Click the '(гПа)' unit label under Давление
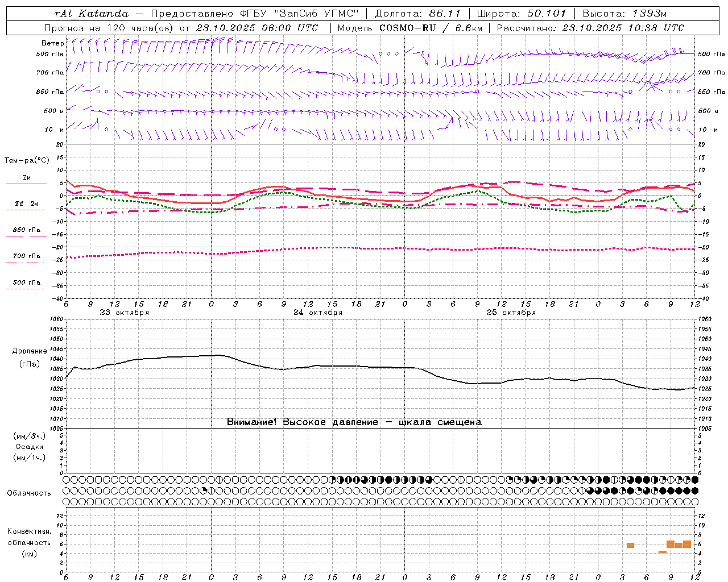The width and height of the screenshot is (728, 582). pyautogui.click(x=30, y=364)
